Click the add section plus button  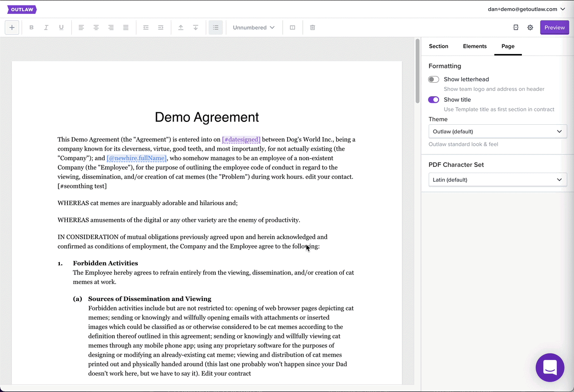12,28
